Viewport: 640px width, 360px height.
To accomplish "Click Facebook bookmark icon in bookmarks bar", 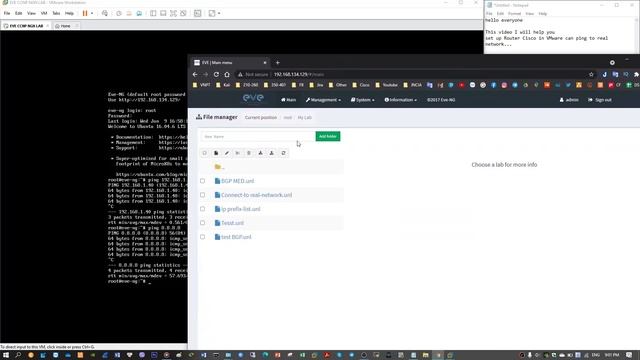I will coord(493,85).
